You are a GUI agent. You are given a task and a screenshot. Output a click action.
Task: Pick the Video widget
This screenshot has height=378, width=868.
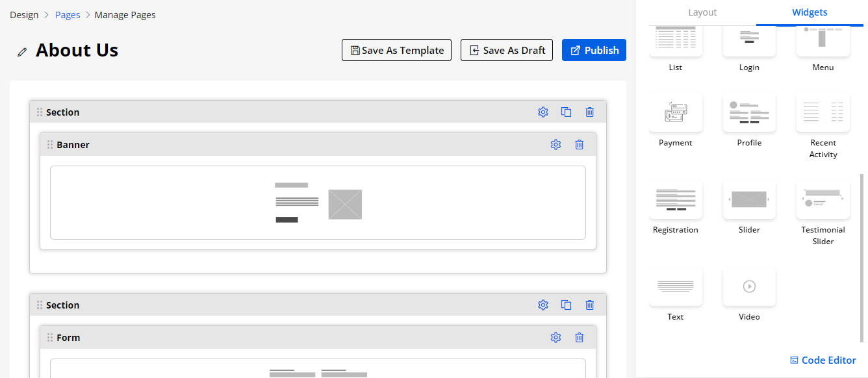[x=749, y=286]
